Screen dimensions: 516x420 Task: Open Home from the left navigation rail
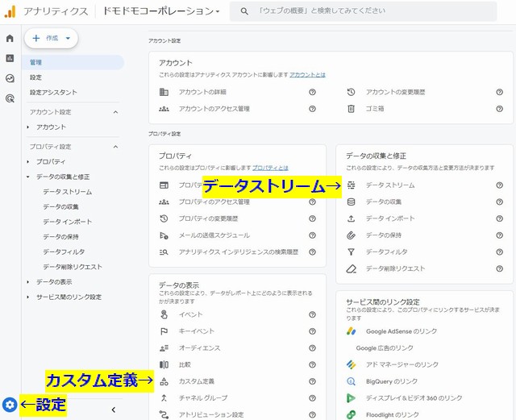[10, 38]
